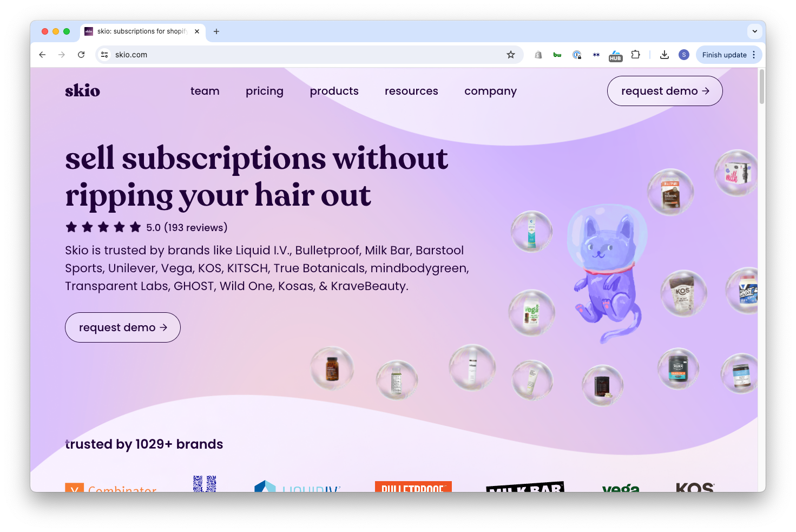This screenshot has height=532, width=796.
Task: Click the Finish update button
Action: click(724, 55)
